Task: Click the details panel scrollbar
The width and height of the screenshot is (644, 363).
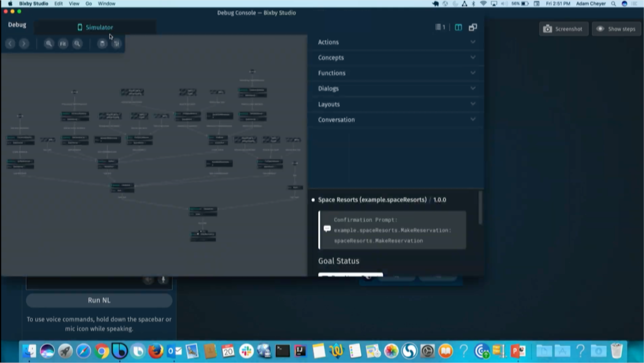Action: (480, 207)
